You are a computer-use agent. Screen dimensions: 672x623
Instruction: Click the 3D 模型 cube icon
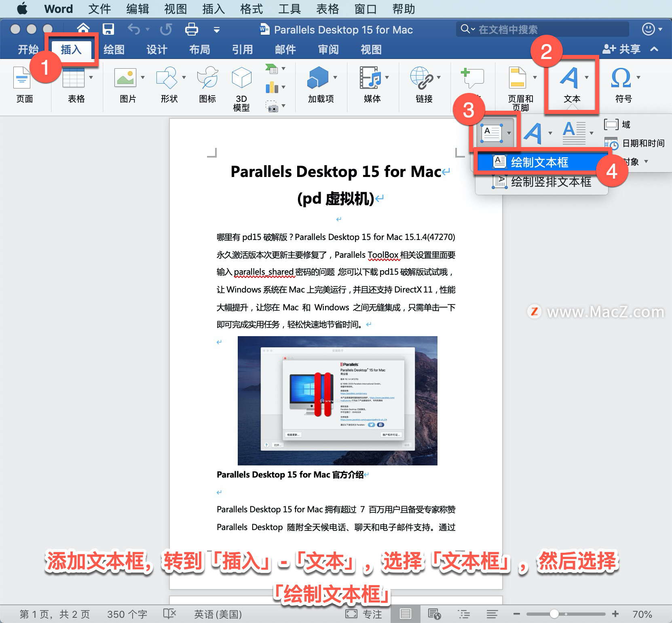tap(241, 78)
